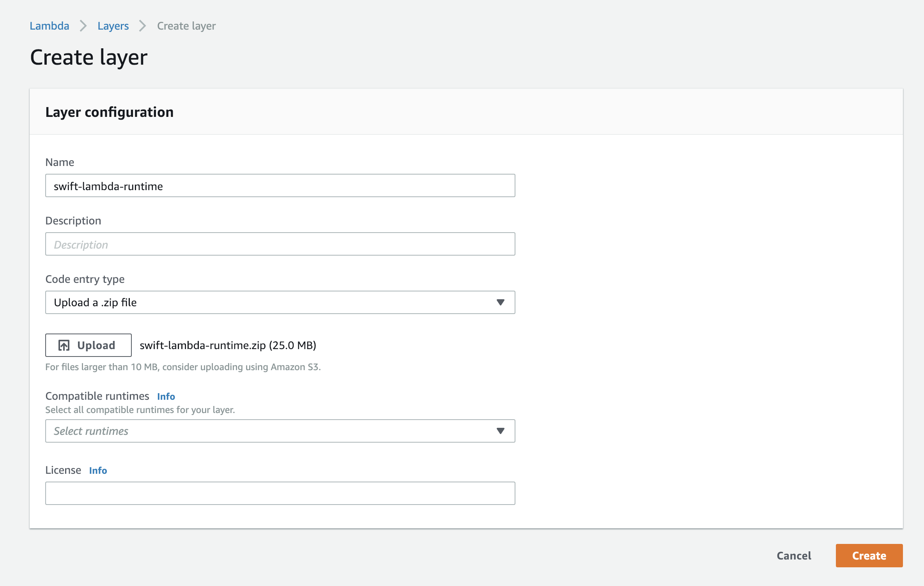This screenshot has height=586, width=924.
Task: Click the Layer configuration header
Action: pyautogui.click(x=110, y=112)
